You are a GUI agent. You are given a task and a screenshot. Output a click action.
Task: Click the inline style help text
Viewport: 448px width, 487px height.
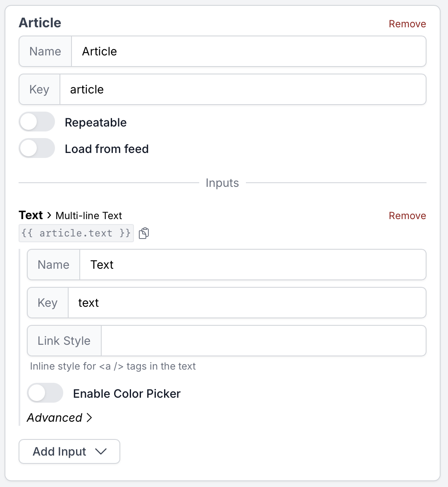(113, 366)
